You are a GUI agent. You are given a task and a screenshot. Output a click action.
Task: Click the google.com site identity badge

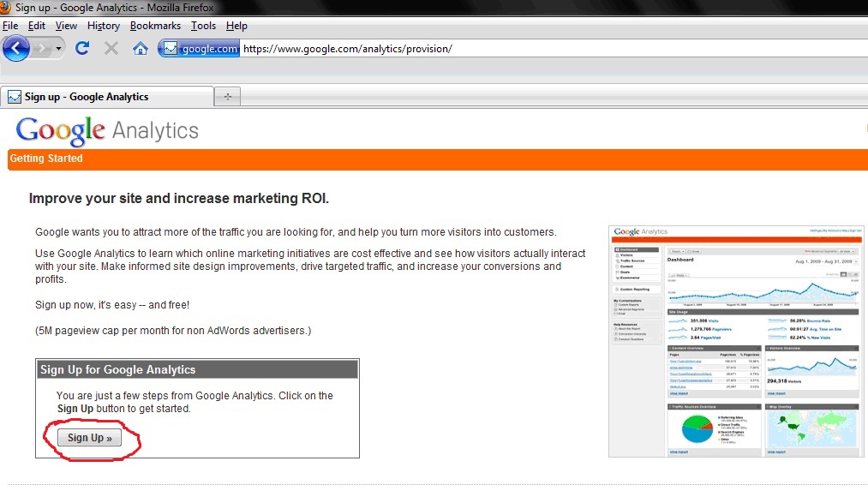tap(200, 49)
